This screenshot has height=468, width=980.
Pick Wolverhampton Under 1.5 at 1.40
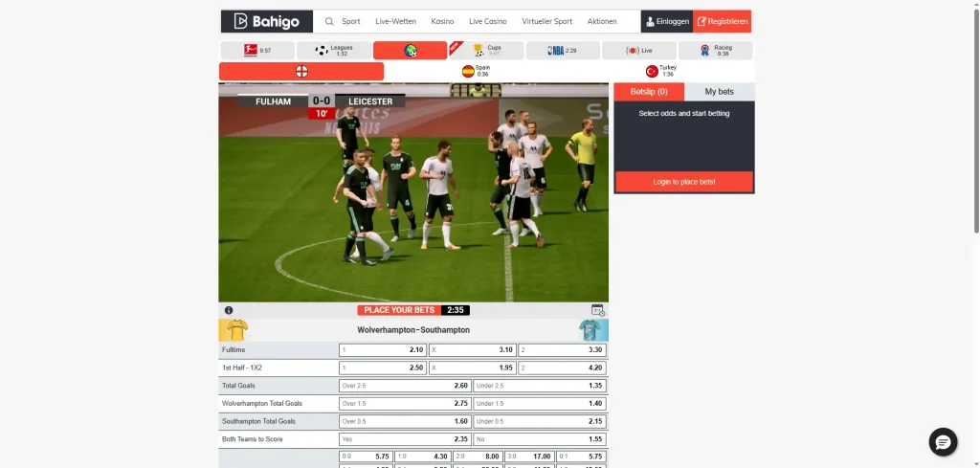(540, 404)
